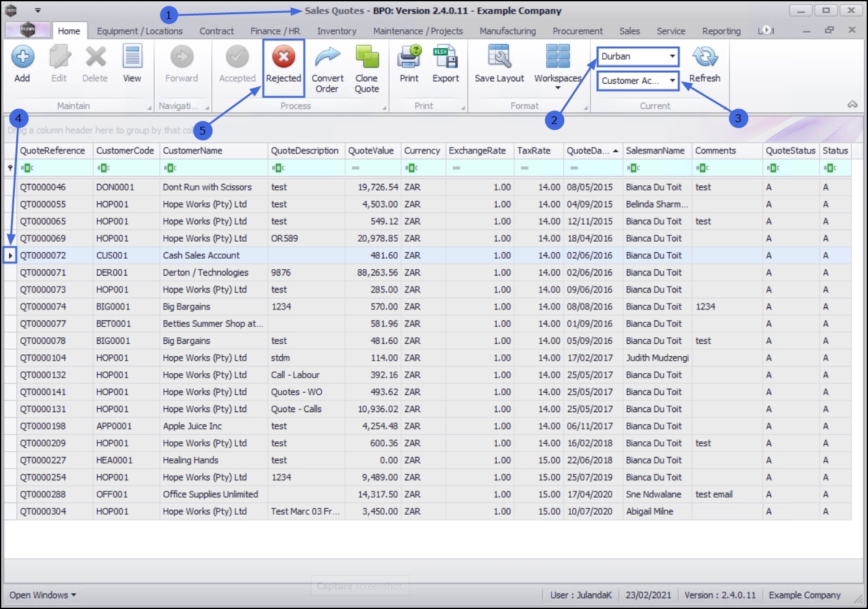This screenshot has width=868, height=609.
Task: Click customer name 'Dont Run with Scissors'
Action: 207,187
